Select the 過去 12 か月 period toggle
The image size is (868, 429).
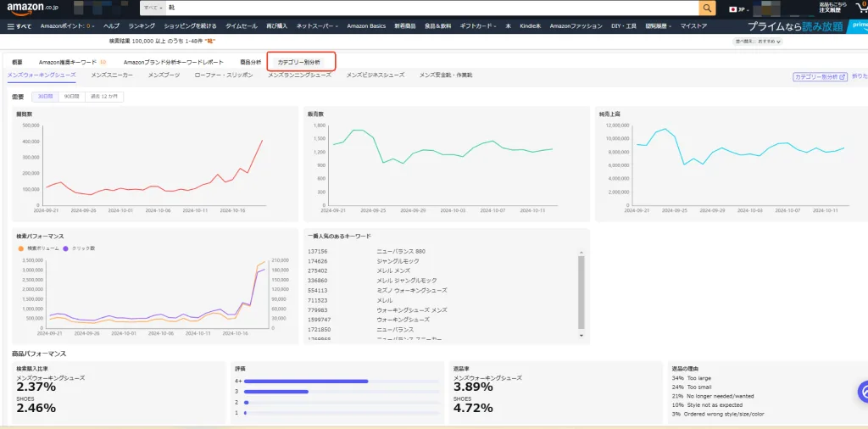pos(104,97)
